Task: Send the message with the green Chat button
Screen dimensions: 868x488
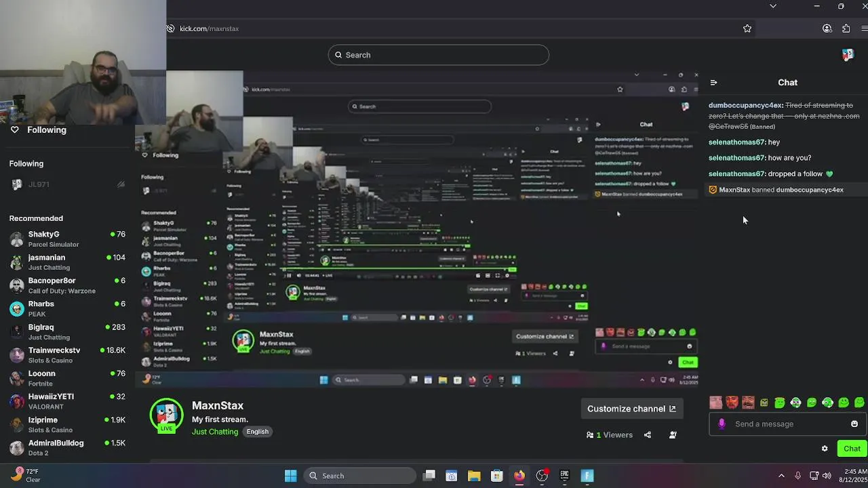Action: (x=852, y=449)
